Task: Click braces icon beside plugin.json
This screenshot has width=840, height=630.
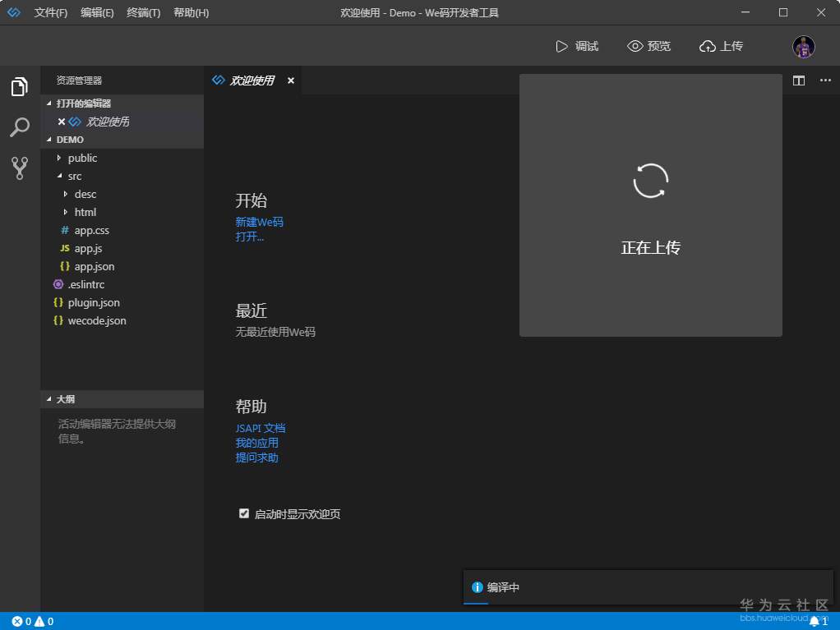Action: coord(58,302)
